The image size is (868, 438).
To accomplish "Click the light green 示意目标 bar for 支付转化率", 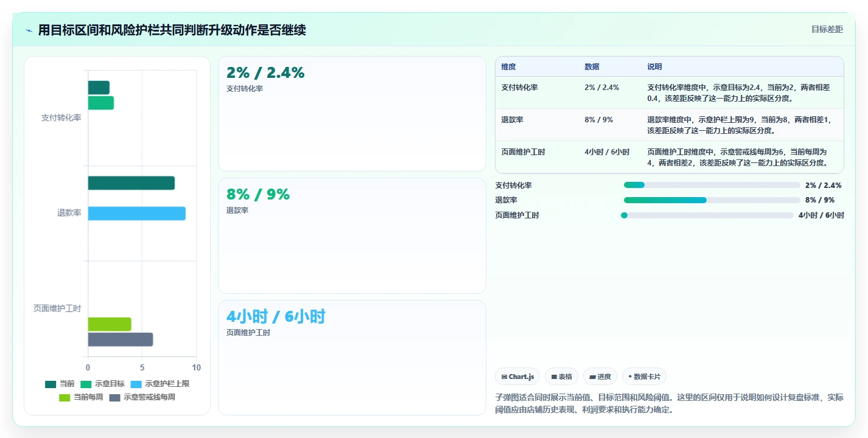I will (101, 103).
